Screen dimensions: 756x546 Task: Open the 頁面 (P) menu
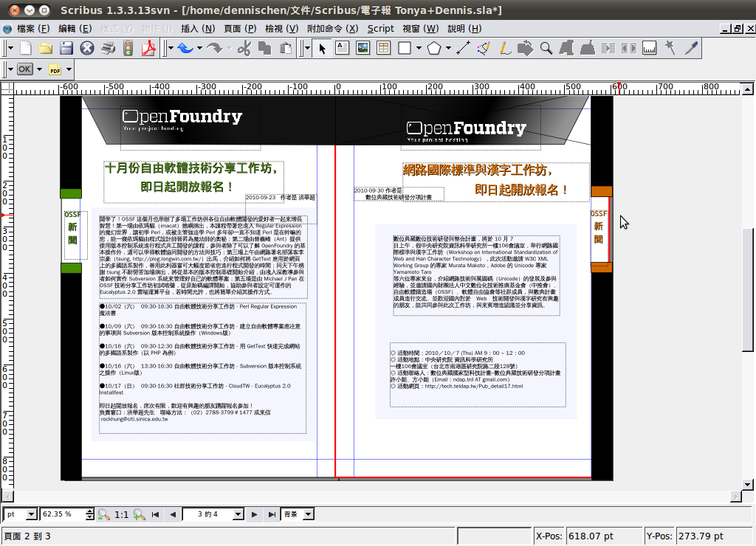click(x=240, y=29)
